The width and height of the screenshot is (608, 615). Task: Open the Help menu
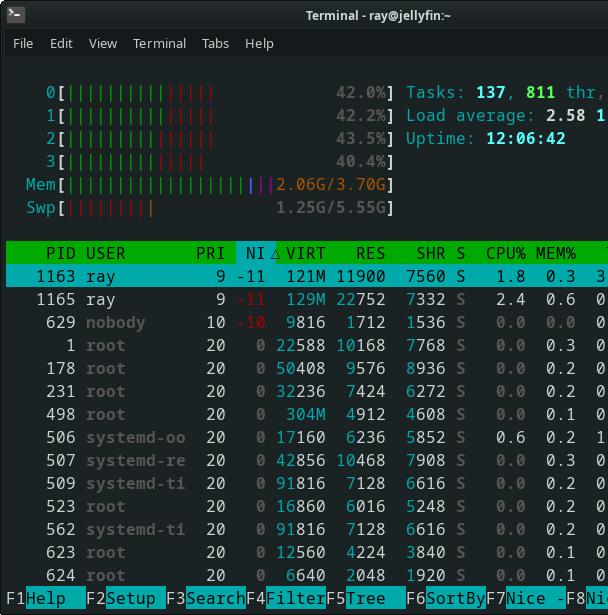pos(259,44)
